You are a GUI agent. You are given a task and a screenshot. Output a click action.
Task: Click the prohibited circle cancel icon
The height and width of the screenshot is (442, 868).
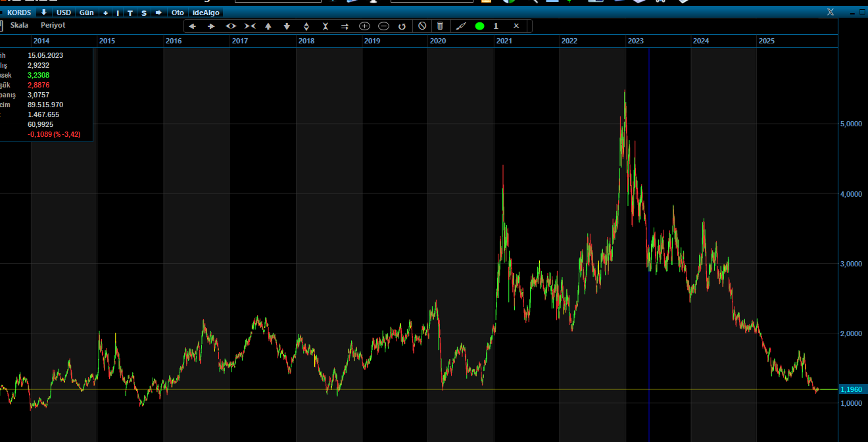[422, 26]
